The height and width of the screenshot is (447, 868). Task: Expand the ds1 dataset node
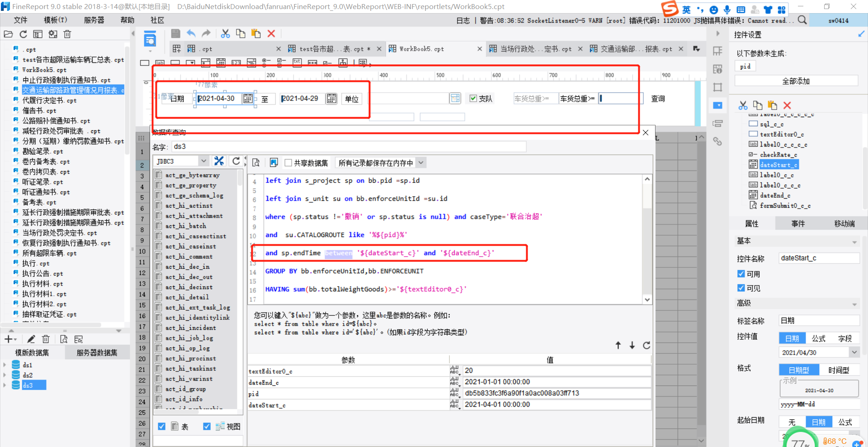coord(5,365)
